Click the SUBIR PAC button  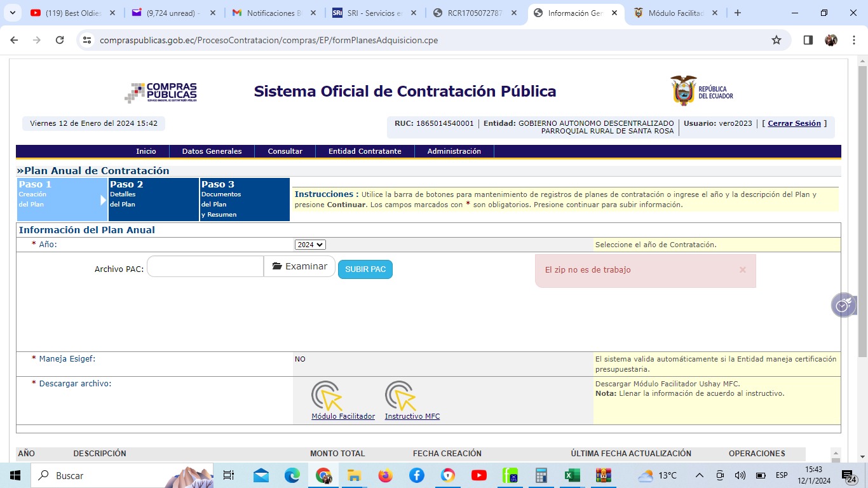tap(365, 269)
